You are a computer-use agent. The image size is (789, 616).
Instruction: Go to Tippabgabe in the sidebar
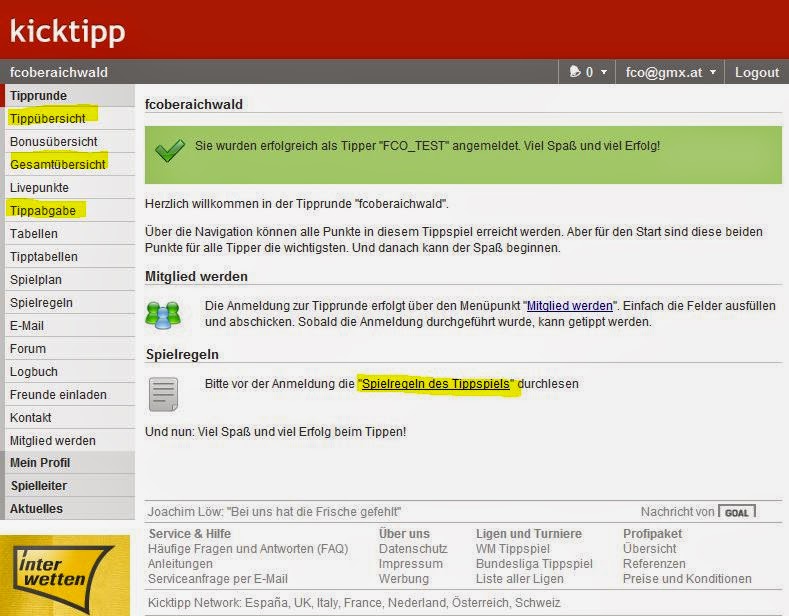(69, 210)
